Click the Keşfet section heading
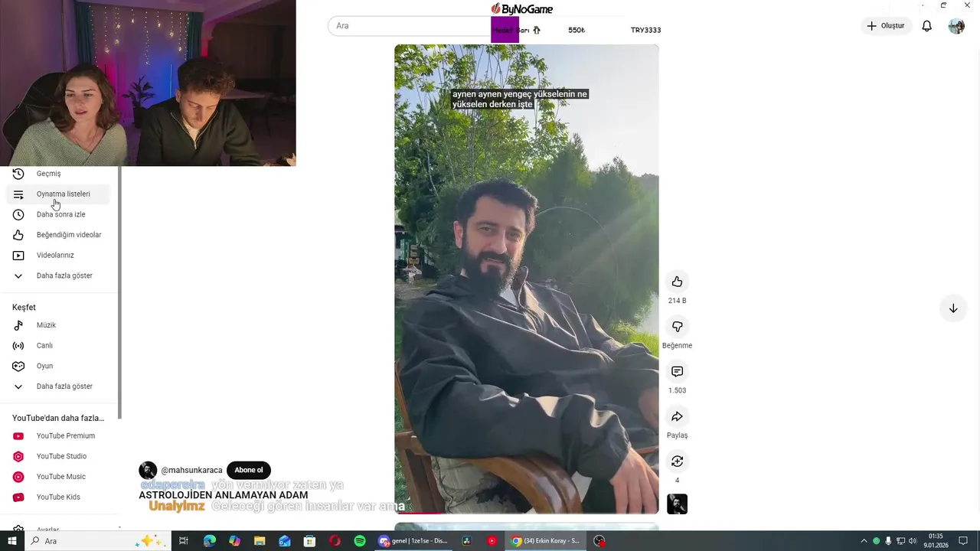Viewport: 980px width, 551px height. click(x=24, y=308)
